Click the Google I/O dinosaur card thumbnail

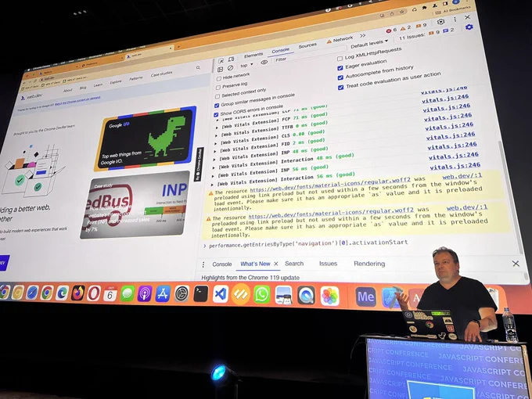click(x=146, y=138)
